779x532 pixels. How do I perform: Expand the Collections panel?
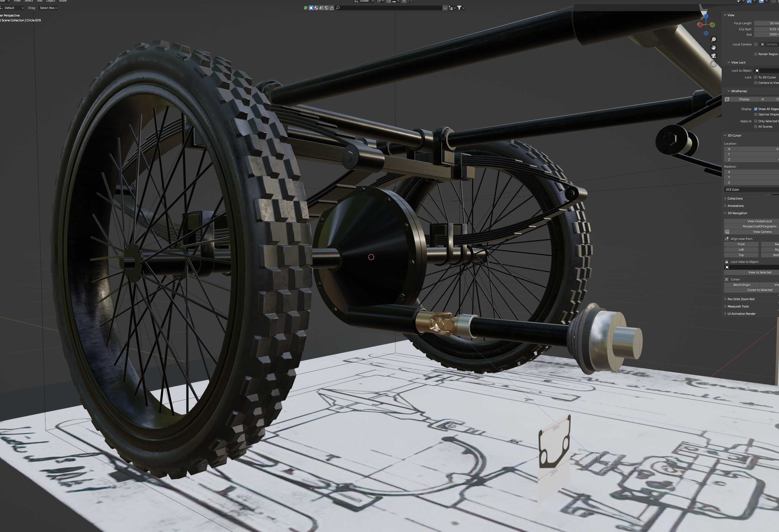click(x=735, y=199)
